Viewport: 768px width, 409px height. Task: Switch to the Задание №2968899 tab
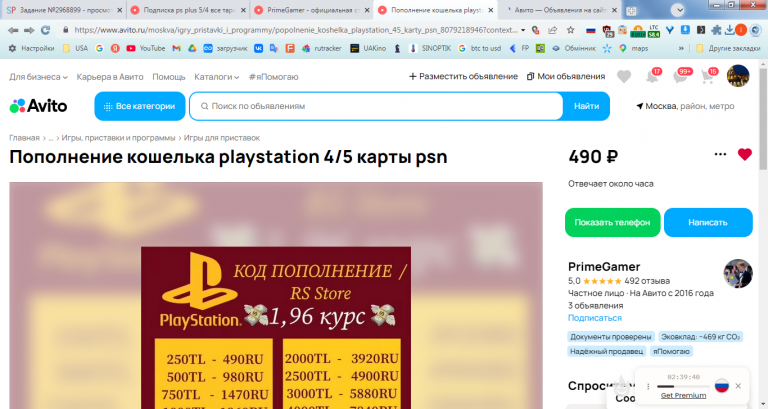click(63, 10)
